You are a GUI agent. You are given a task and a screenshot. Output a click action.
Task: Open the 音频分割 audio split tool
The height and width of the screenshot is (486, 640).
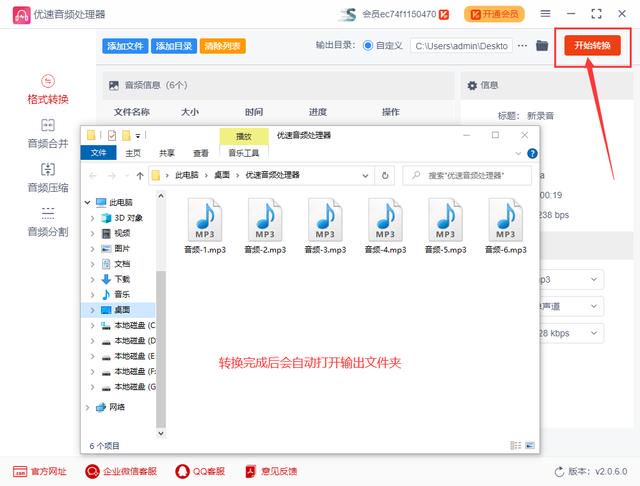point(48,222)
